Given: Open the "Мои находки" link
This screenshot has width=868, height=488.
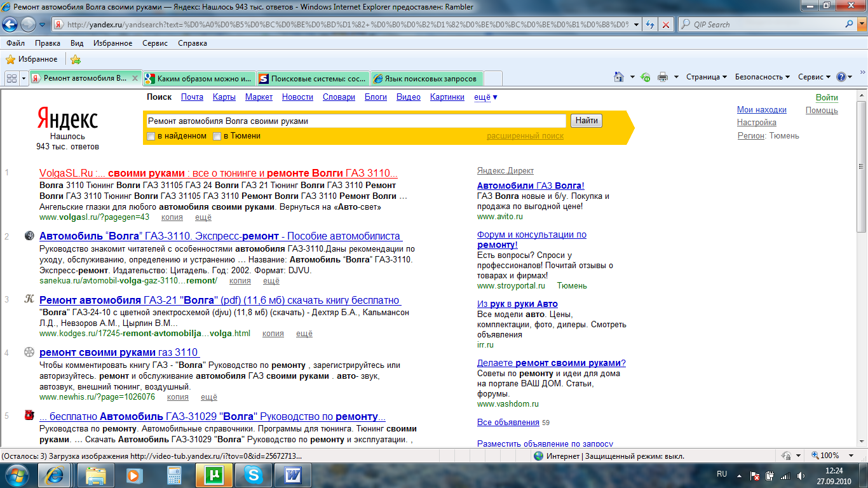Looking at the screenshot, I should 762,110.
